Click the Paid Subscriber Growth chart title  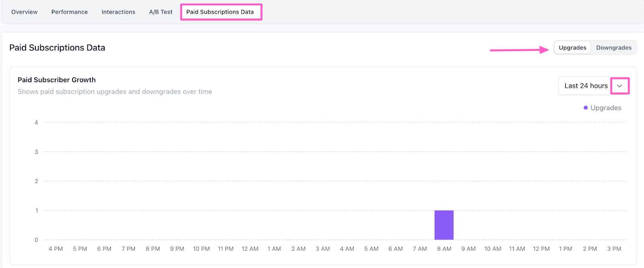[x=57, y=80]
